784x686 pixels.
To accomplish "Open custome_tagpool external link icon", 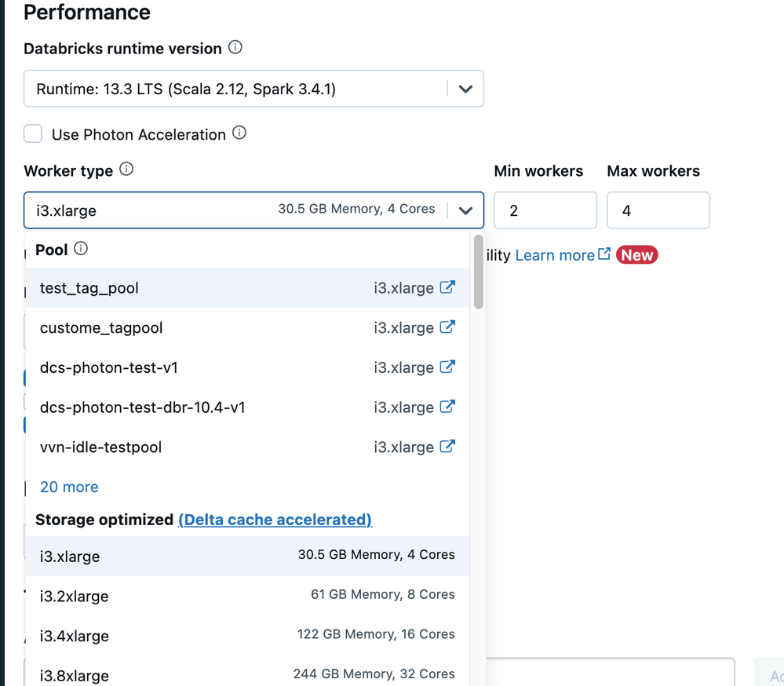I will coord(447,327).
